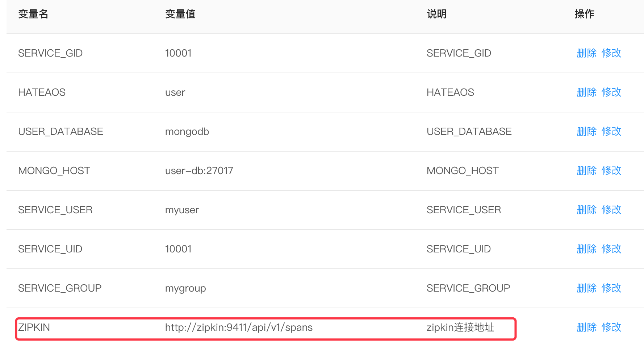Screen dimensions: 644x346
Task: Click the 说明 column header
Action: 437,14
